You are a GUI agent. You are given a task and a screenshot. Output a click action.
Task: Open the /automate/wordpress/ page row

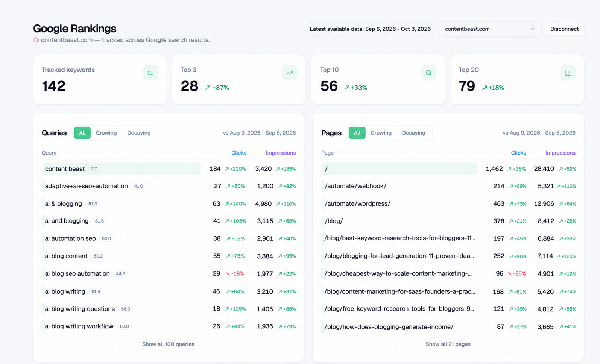(x=448, y=204)
